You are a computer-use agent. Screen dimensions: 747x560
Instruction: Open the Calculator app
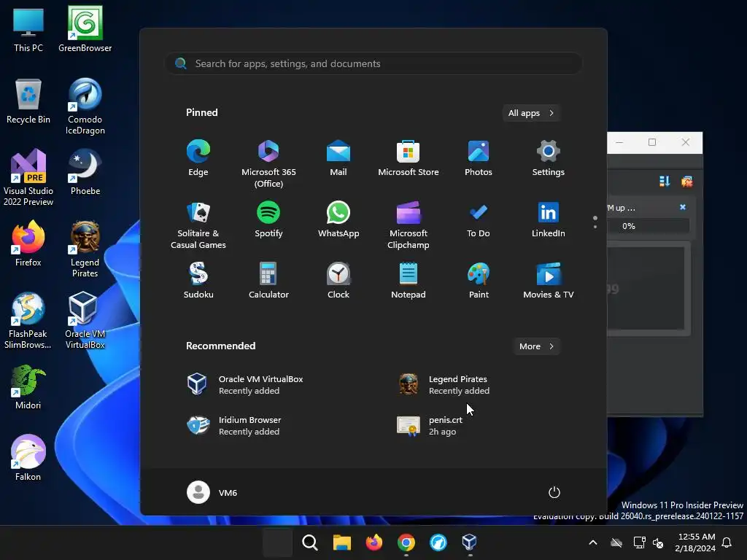[x=268, y=281]
